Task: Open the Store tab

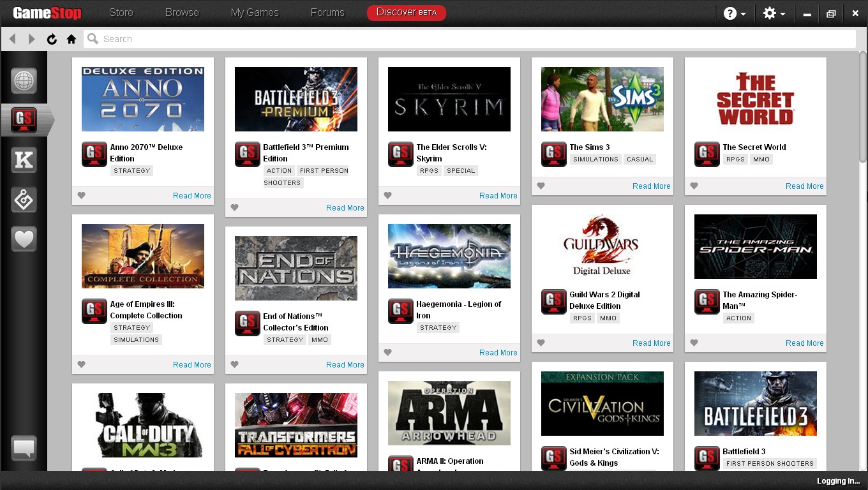Action: (121, 12)
